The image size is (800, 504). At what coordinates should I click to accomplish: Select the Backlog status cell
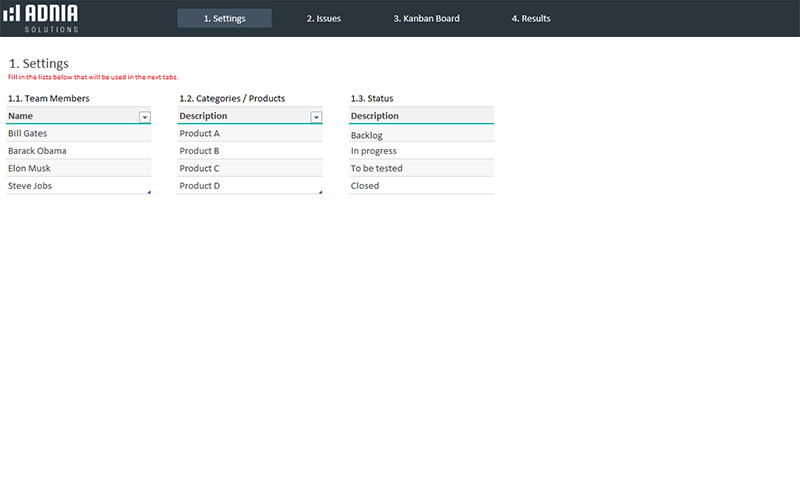pos(421,135)
